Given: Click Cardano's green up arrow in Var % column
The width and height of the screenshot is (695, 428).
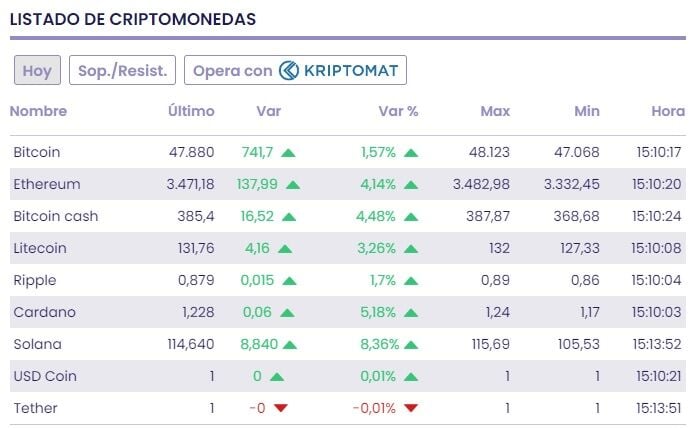Looking at the screenshot, I should pos(411,313).
